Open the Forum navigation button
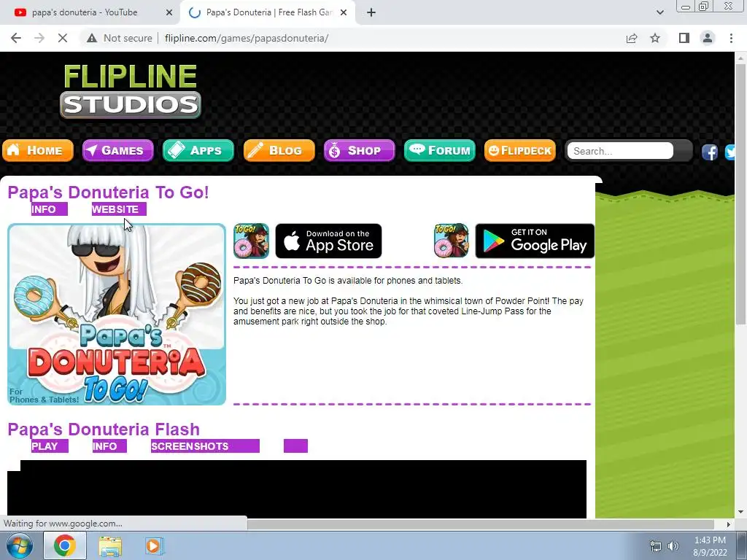Screen dimensions: 747x560 pos(439,150)
